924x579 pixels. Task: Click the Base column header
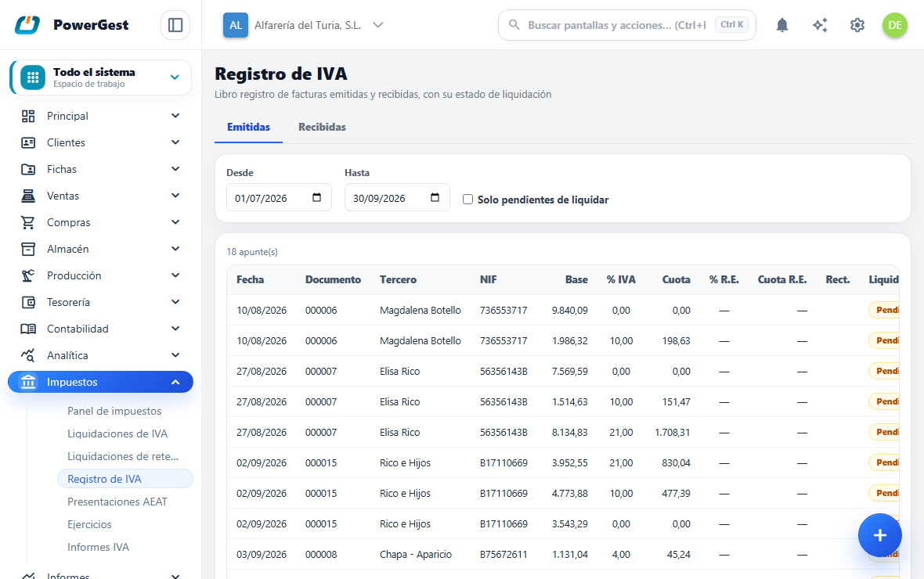(576, 280)
